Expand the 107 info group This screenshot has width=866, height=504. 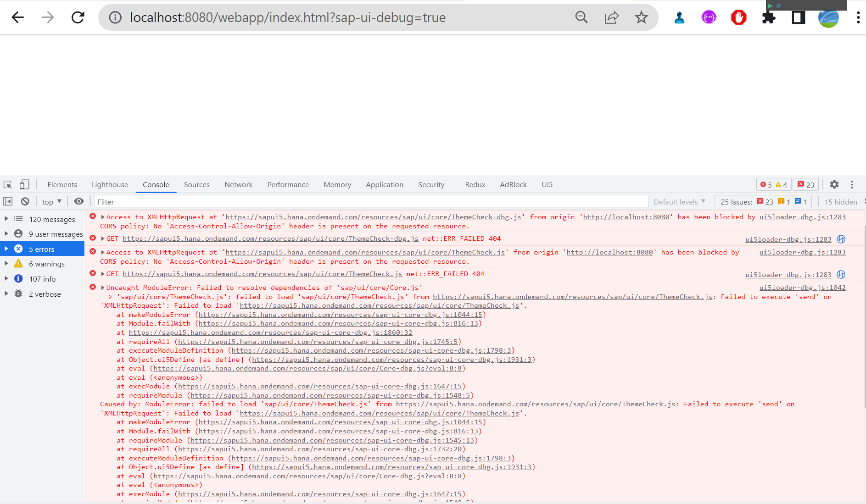point(6,278)
